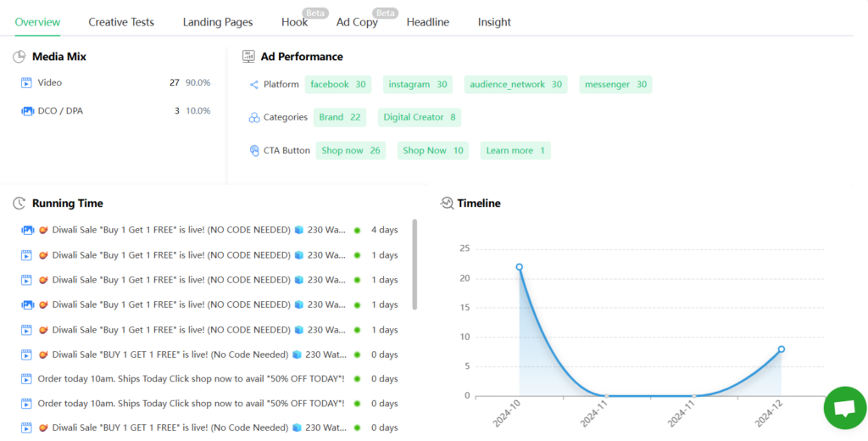868x441 pixels.
Task: Select the facebook 30 platform tag
Action: (338, 85)
